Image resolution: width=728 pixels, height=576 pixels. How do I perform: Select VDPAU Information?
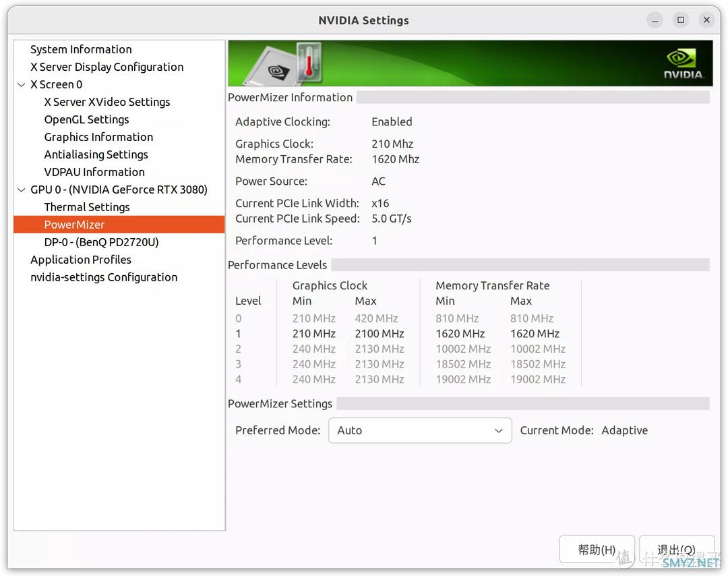coord(94,172)
